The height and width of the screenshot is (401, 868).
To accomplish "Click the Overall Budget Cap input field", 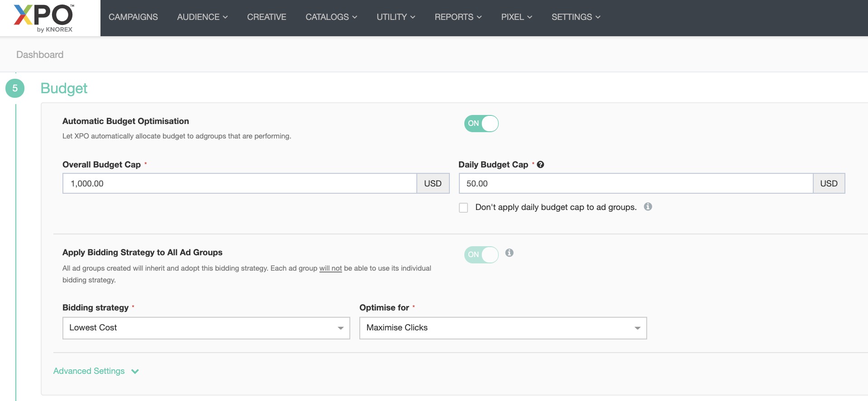I will point(239,184).
